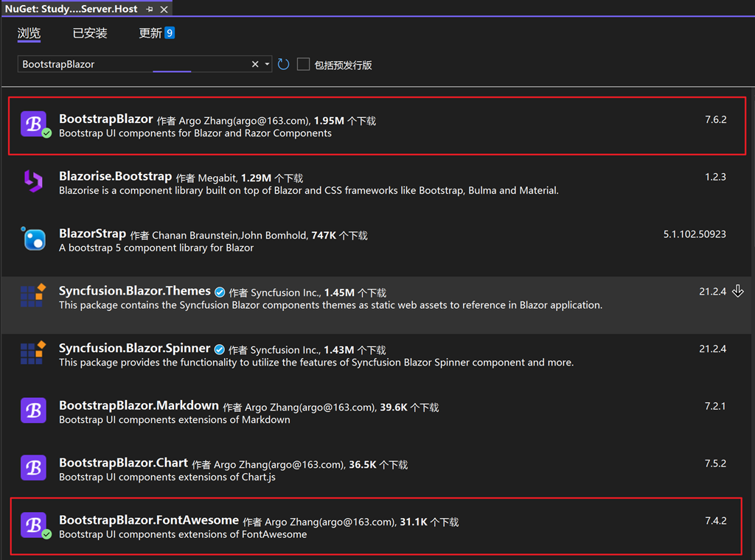Click version 7.2.1 of BootstrapBlazor.Markdown
The image size is (755, 560).
coord(715,406)
